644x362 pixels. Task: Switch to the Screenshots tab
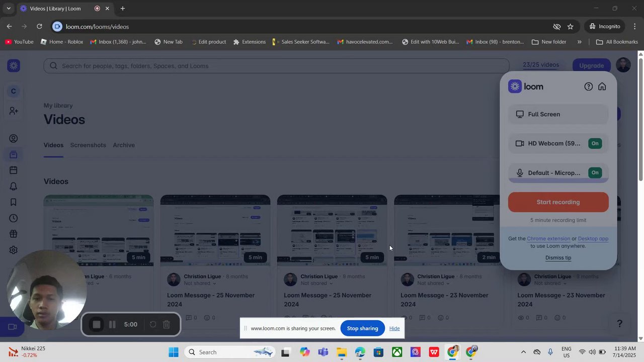tap(88, 145)
